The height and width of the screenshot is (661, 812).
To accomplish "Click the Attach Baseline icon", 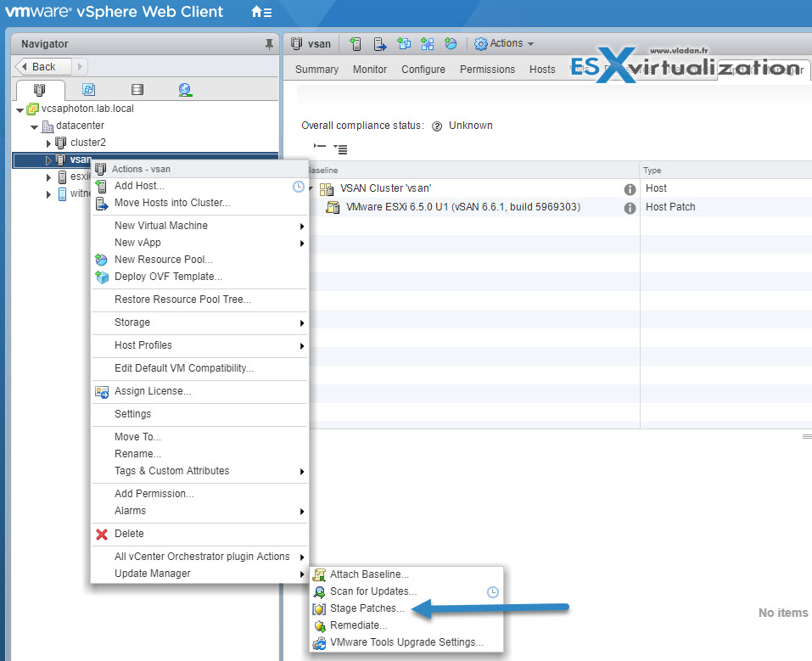I will point(320,574).
